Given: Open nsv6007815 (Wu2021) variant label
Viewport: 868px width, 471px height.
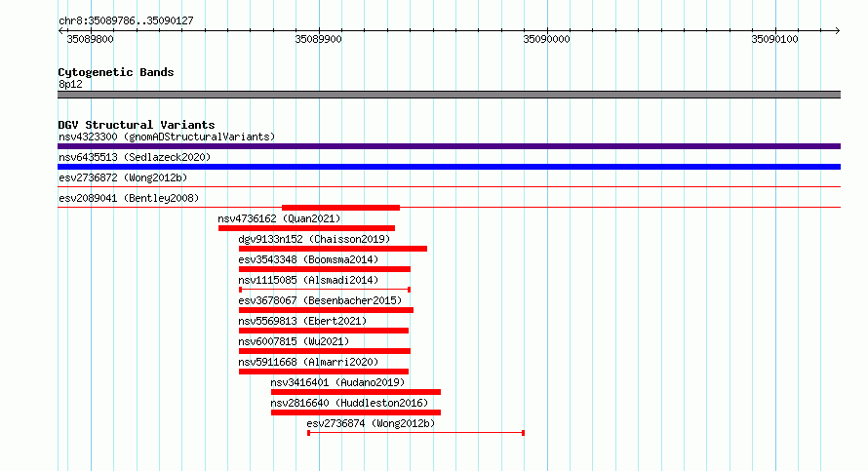Looking at the screenshot, I should [x=294, y=341].
